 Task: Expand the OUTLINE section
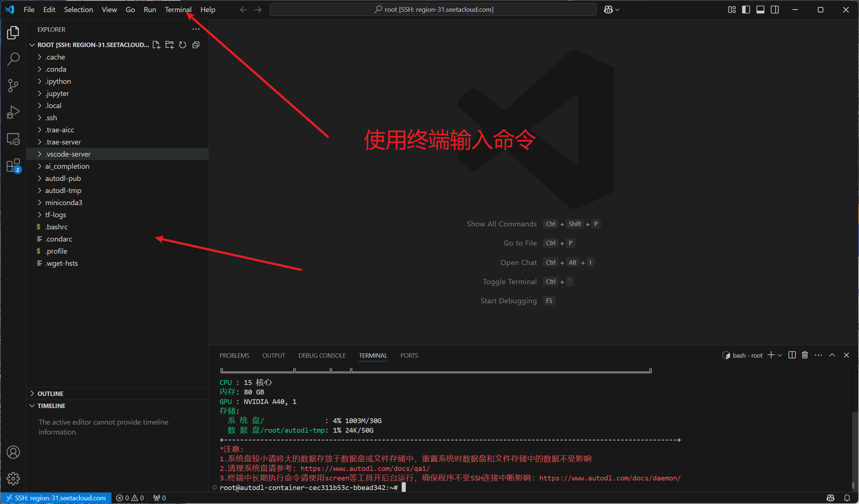pos(50,393)
